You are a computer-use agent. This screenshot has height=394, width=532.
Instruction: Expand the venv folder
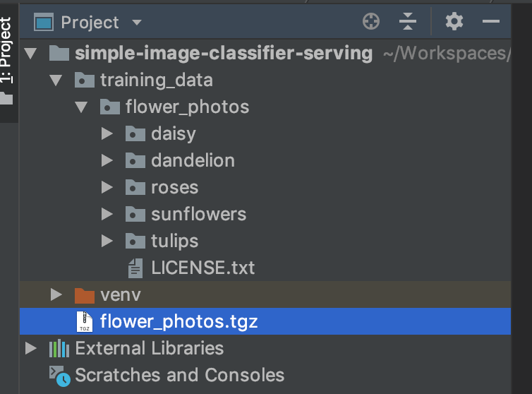tap(56, 294)
